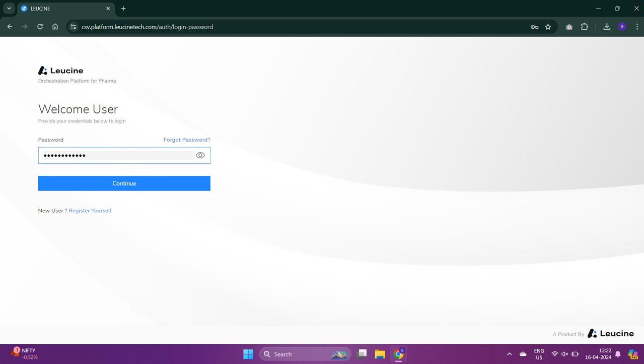View Downloads via the download icon
This screenshot has width=644, height=364.
606,26
